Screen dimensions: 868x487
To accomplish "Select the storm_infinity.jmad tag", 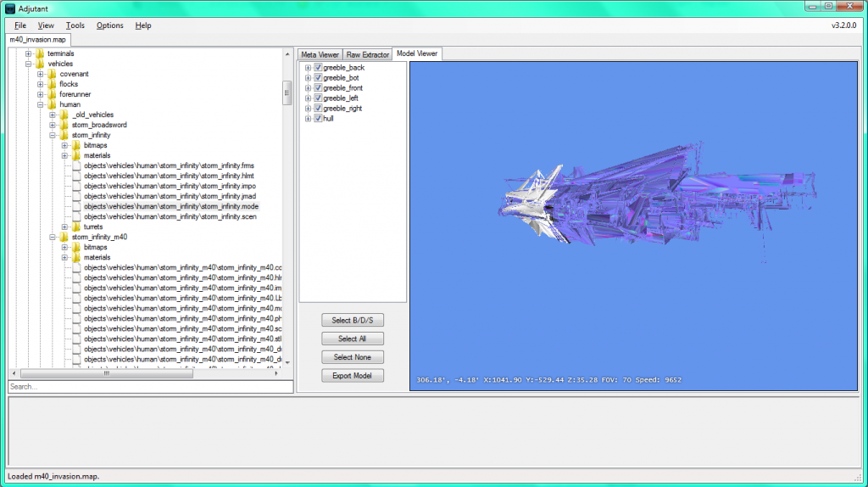I will click(x=170, y=196).
